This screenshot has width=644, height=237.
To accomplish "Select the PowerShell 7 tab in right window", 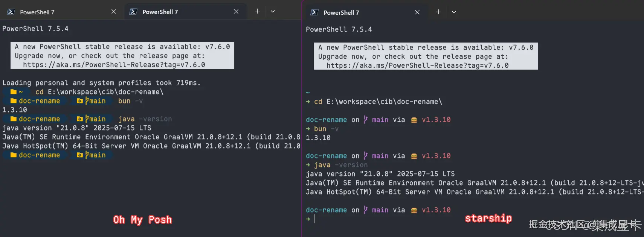I will coord(366,12).
